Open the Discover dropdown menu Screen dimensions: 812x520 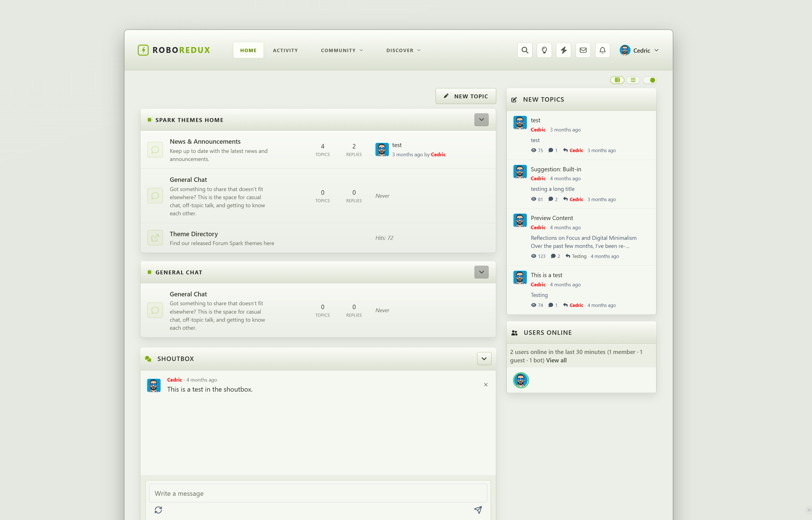(x=403, y=50)
